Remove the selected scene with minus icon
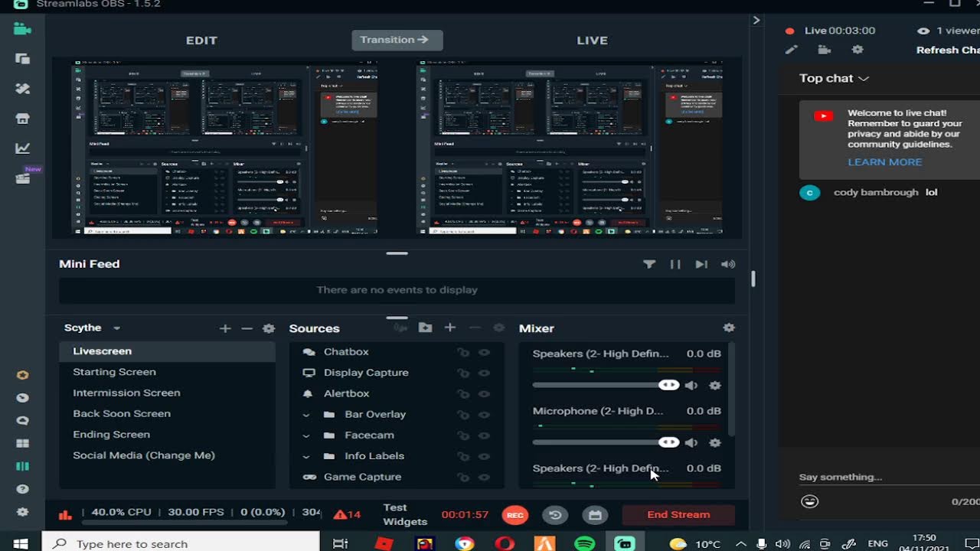 click(247, 328)
